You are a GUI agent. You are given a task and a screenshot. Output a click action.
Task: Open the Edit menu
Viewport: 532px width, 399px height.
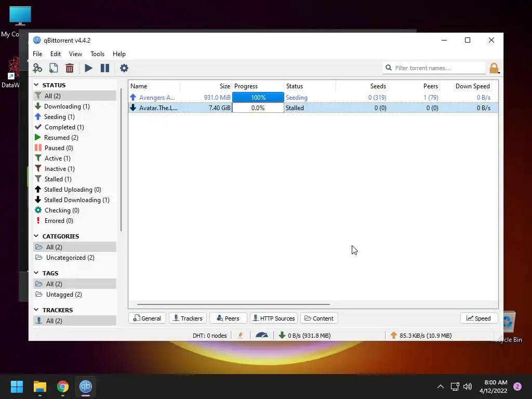point(55,54)
